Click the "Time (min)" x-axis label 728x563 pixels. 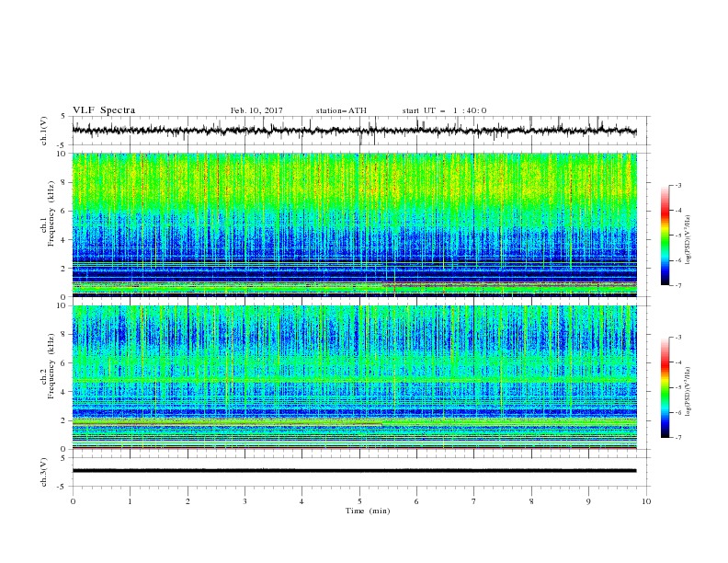368,511
